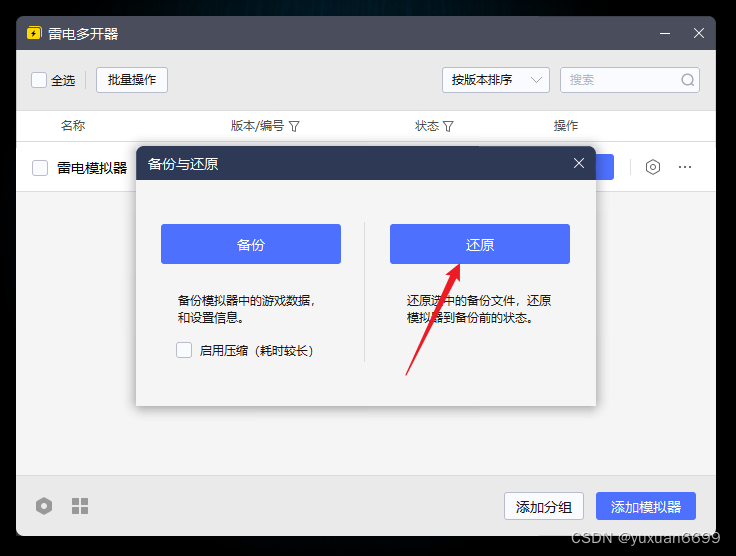736x556 pixels.
Task: Click the 名称 column header
Action: pos(73,126)
